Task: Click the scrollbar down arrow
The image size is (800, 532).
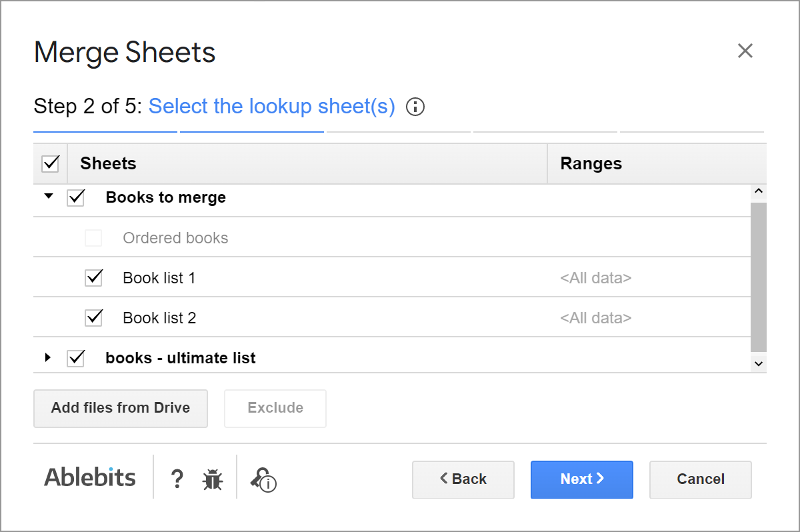Action: click(x=759, y=363)
